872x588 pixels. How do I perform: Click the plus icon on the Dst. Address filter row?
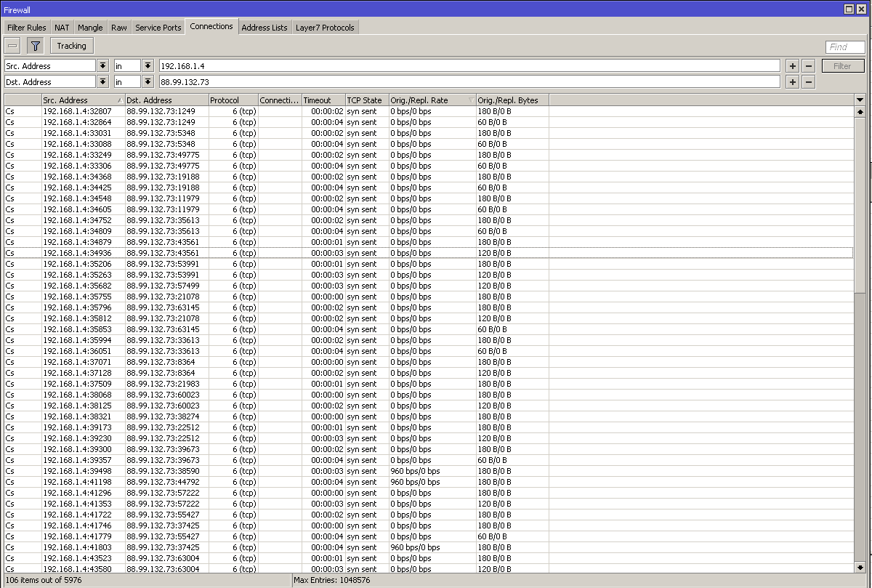click(792, 81)
